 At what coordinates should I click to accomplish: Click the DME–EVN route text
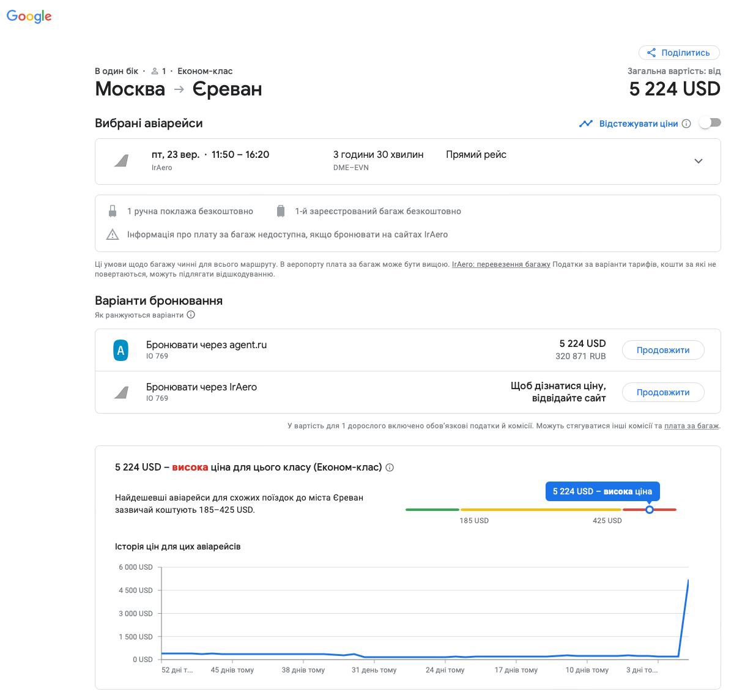click(351, 168)
